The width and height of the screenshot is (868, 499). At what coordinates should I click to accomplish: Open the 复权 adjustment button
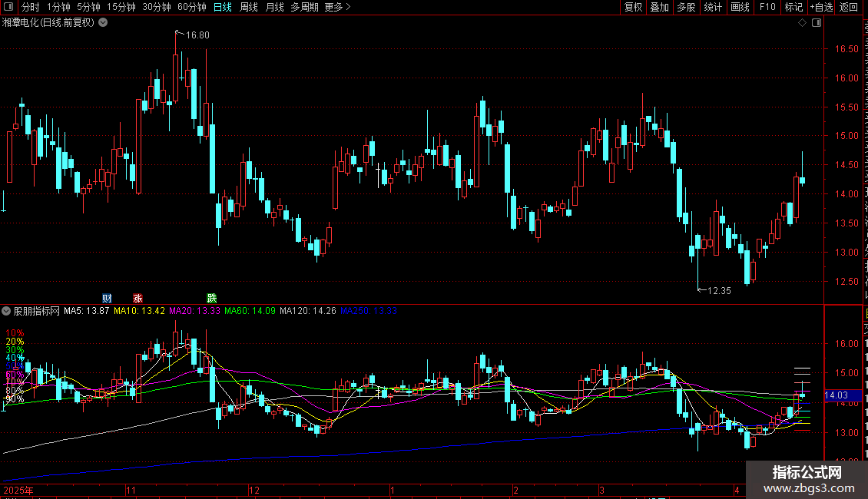[633, 7]
